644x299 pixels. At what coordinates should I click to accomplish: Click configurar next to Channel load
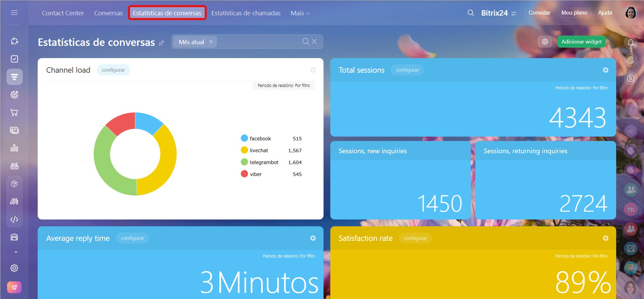click(113, 70)
